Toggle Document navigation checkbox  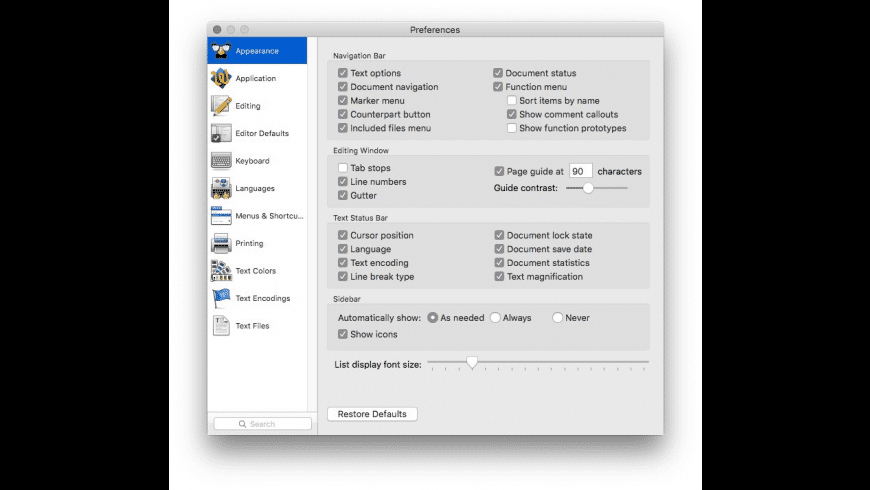click(x=343, y=87)
